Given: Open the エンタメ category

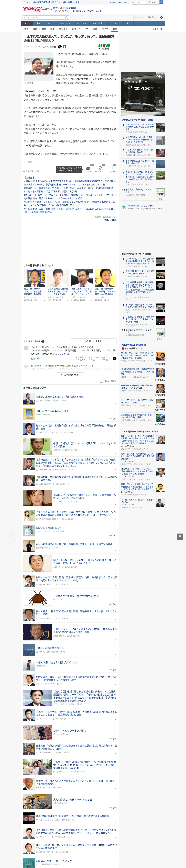Looking at the screenshot, I should click(x=63, y=29).
